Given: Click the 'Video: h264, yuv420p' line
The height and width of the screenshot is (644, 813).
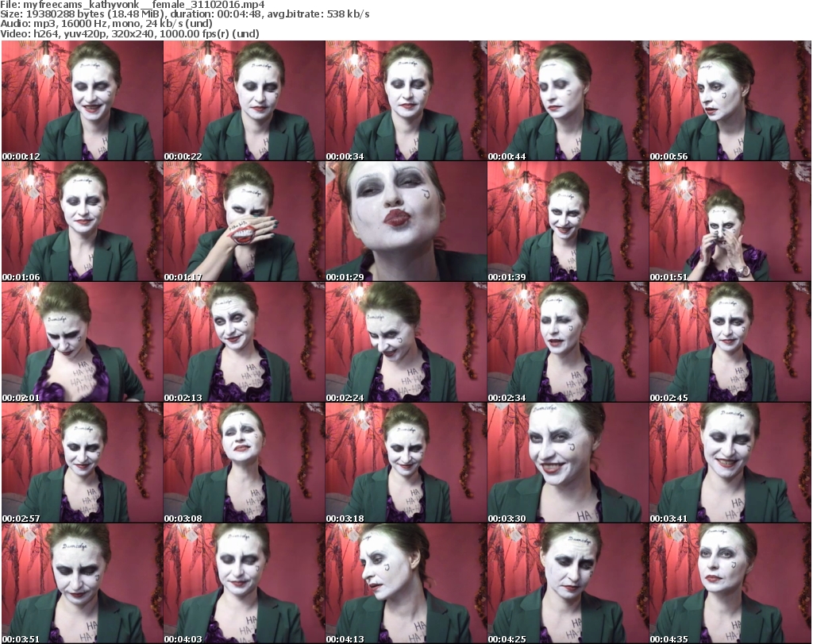Looking at the screenshot, I should [129, 33].
